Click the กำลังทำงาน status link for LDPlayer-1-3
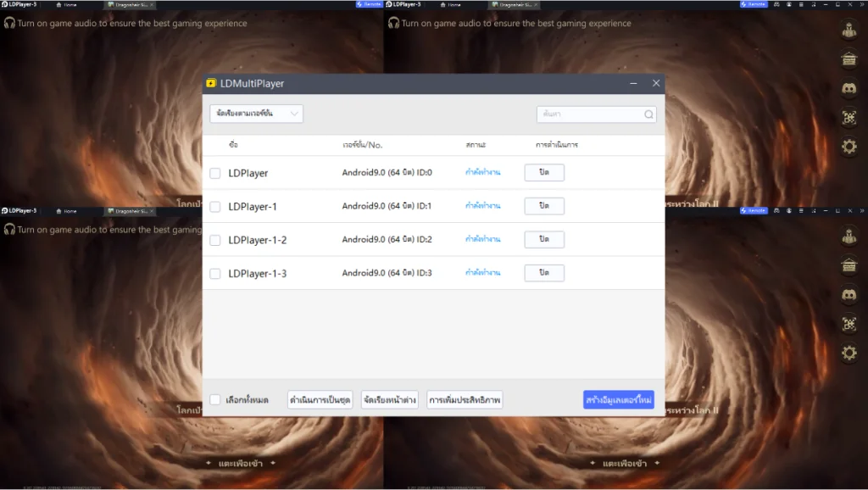 click(x=482, y=272)
